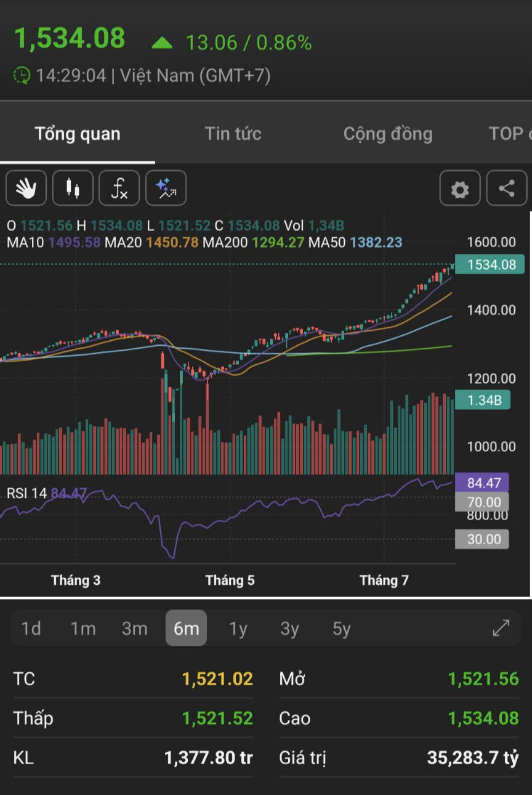Switch chart range to 3m

coord(134,629)
